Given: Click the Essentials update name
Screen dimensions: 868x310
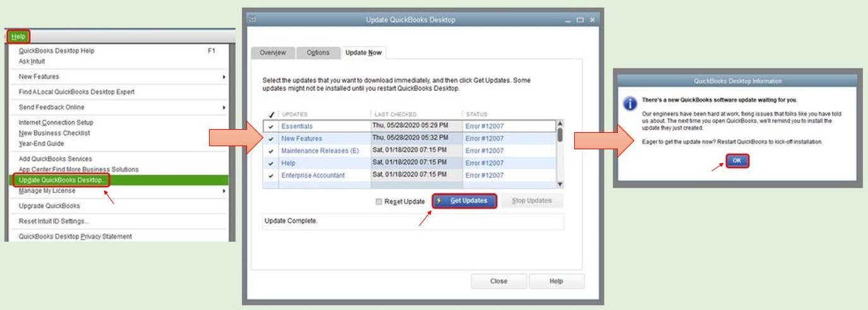Looking at the screenshot, I should [297, 127].
